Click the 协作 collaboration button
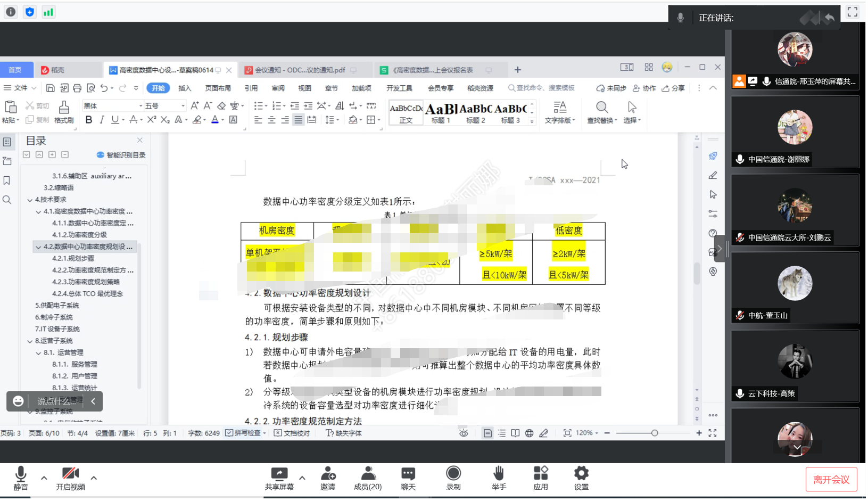This screenshot has height=501, width=868. 644,88
